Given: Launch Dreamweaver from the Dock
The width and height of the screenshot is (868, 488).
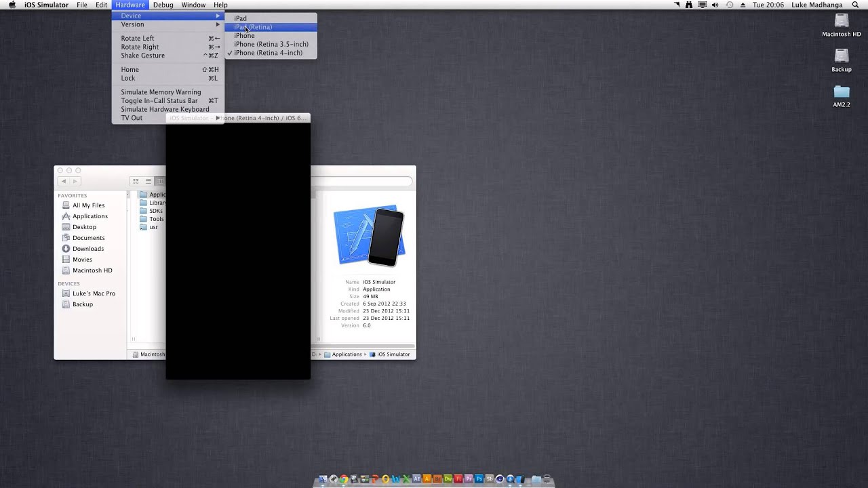Looking at the screenshot, I should 448,479.
